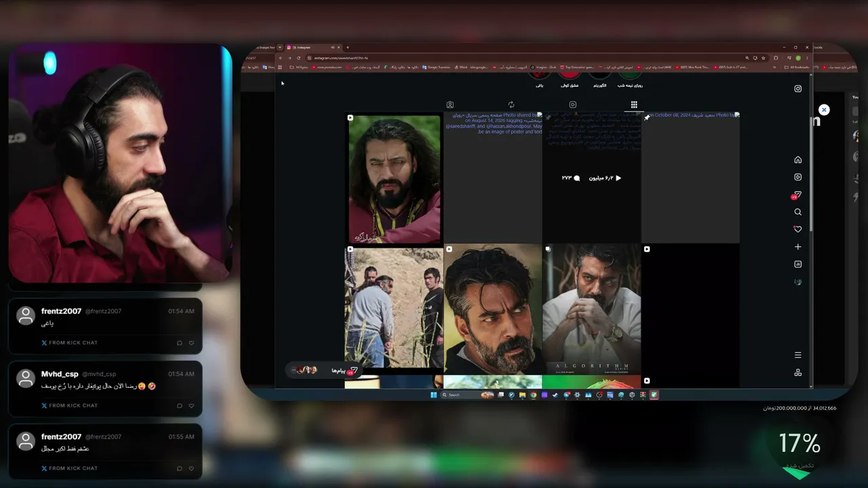
Task: Reload the Instagram page
Action: (x=298, y=58)
